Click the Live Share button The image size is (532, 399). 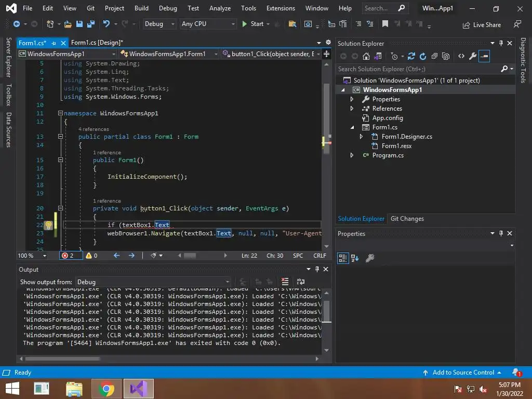(x=482, y=25)
